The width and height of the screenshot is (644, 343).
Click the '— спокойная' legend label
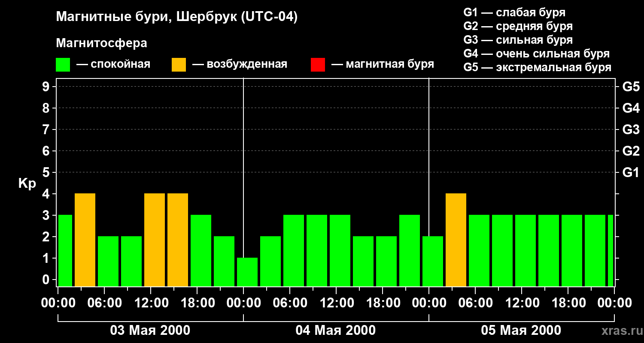113,64
